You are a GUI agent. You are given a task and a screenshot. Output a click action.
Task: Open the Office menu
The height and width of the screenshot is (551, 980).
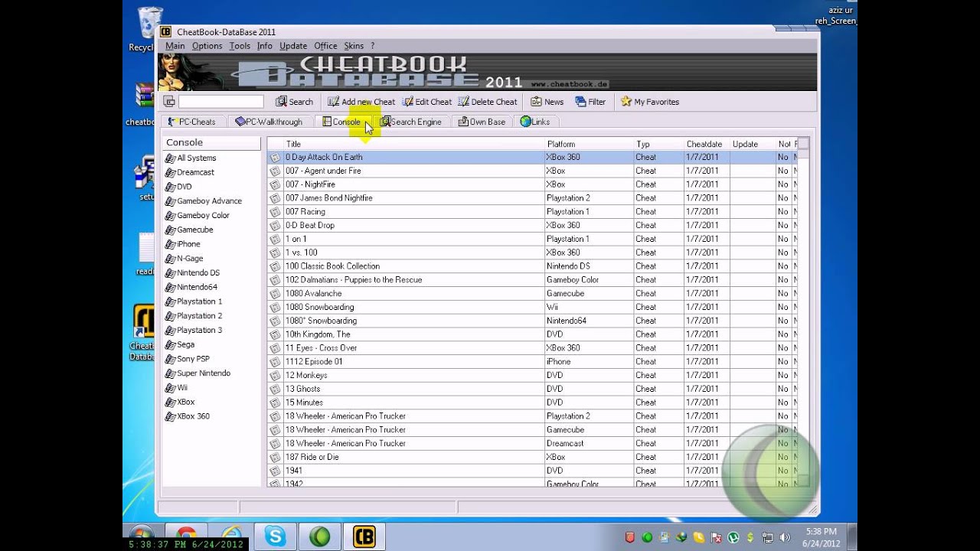tap(325, 46)
